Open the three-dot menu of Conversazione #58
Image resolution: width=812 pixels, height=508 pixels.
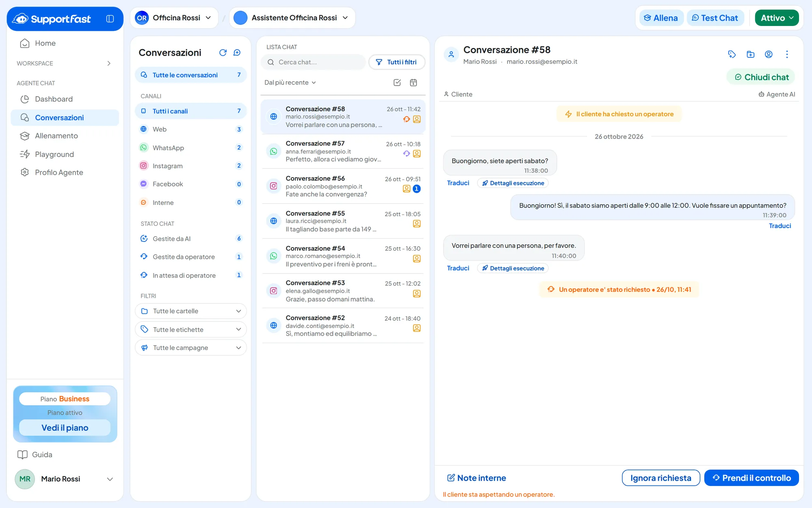pyautogui.click(x=787, y=54)
